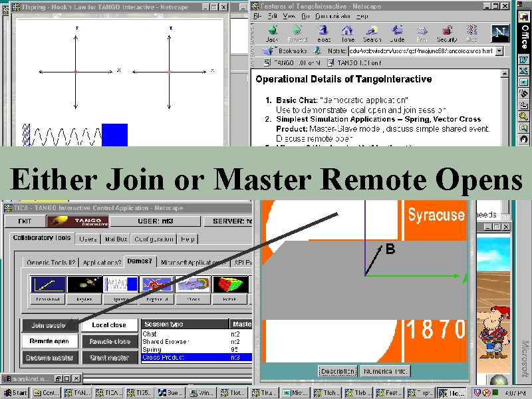The image size is (532, 399).
Task: Click the Remote open button
Action: [49, 341]
